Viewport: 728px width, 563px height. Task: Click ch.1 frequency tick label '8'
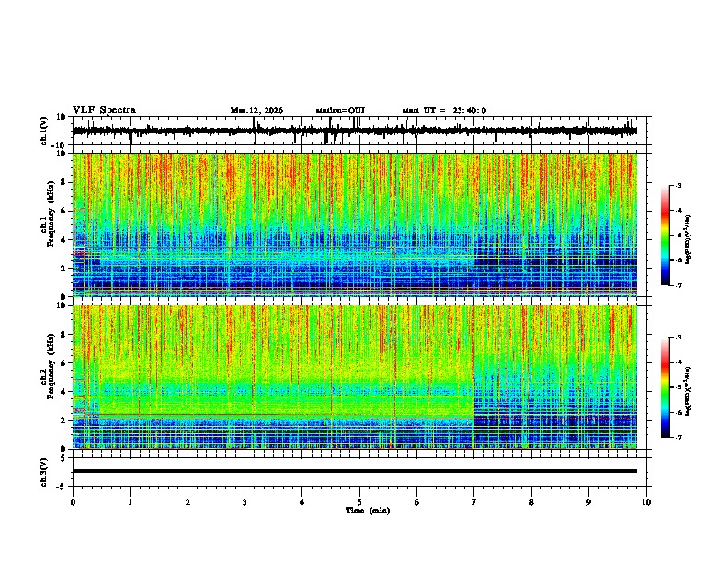pos(64,182)
